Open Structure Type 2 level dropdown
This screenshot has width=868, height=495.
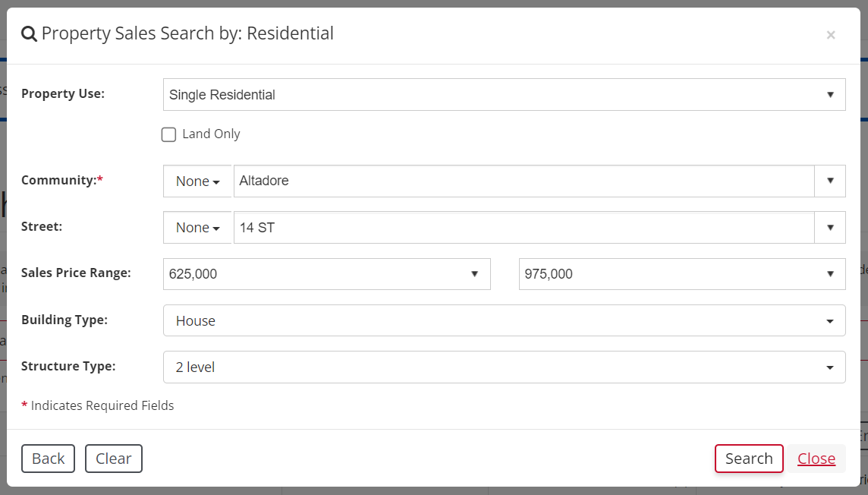coord(505,367)
